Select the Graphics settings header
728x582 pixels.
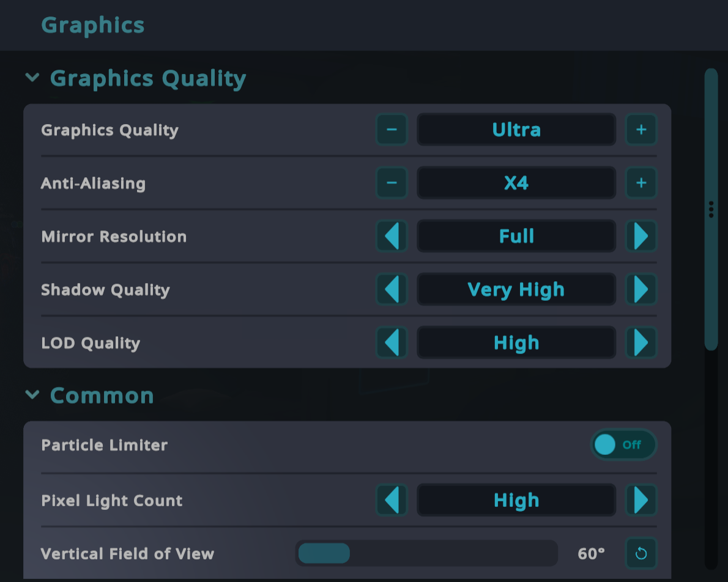(92, 25)
